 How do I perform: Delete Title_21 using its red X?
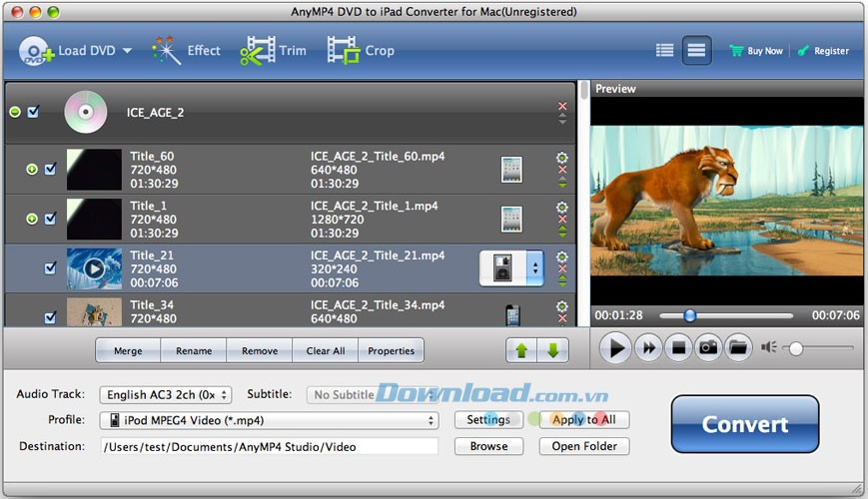[562, 268]
